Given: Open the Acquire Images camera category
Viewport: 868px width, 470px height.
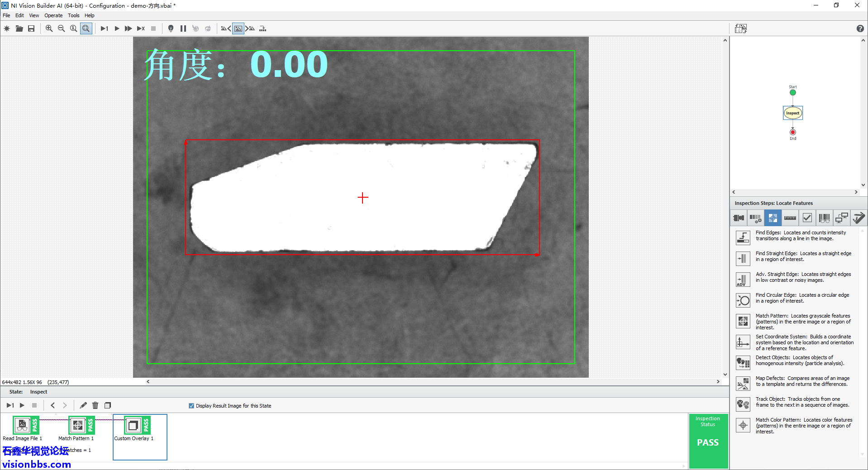Looking at the screenshot, I should [x=739, y=218].
